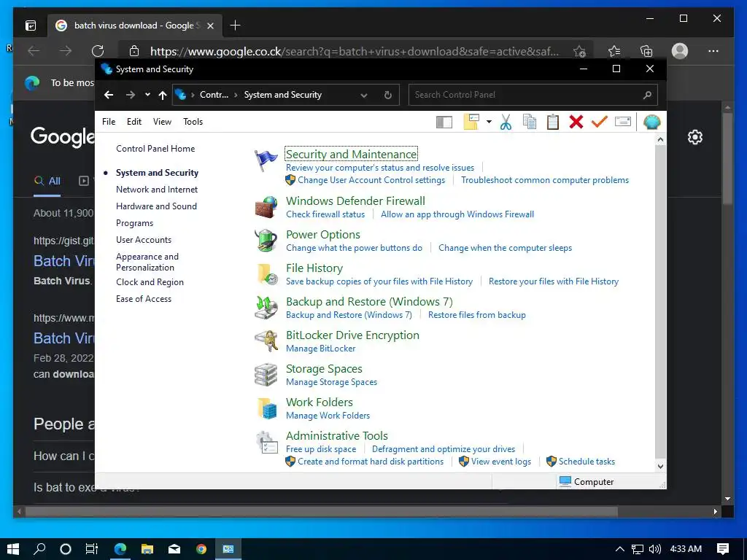This screenshot has width=747, height=560.
Task: Click the Power Options battery icon
Action: [x=266, y=241]
